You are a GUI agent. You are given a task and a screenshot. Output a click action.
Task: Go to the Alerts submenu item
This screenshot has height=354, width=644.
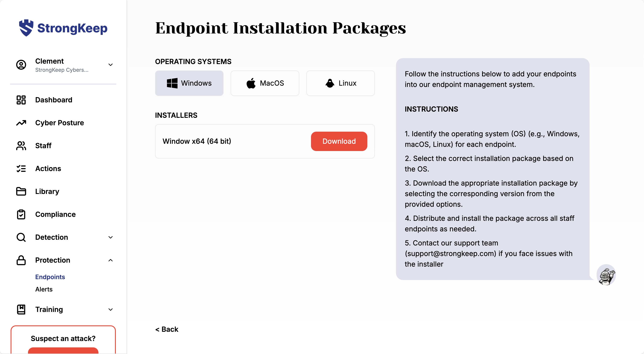44,289
